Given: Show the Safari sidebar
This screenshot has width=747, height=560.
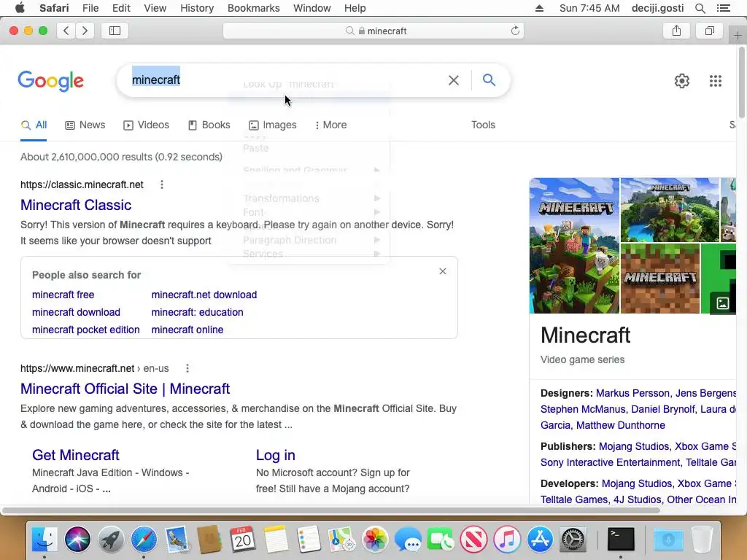Looking at the screenshot, I should click(x=115, y=31).
